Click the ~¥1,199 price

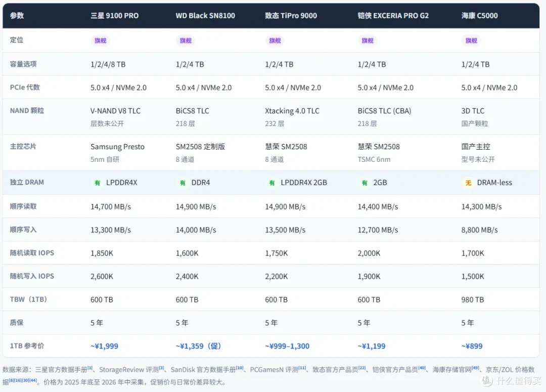372,346
